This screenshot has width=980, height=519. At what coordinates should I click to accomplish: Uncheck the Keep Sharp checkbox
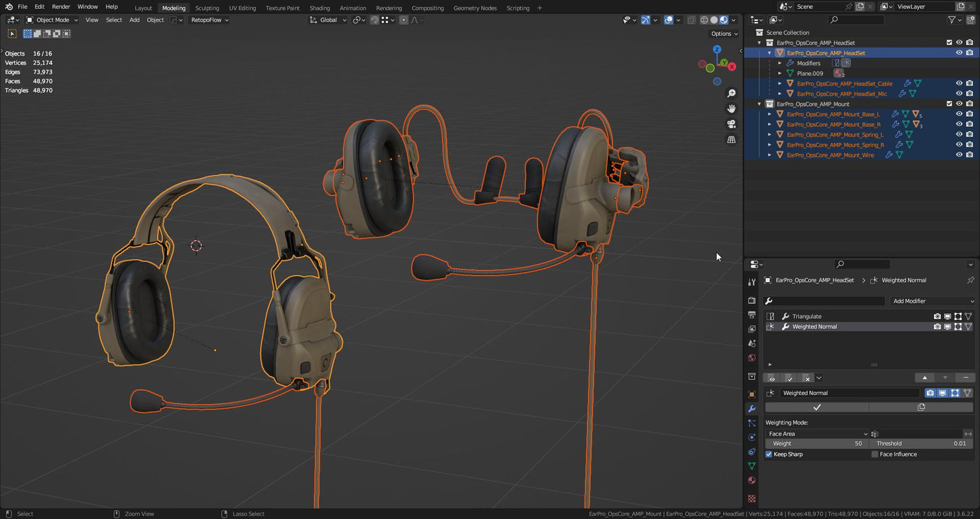769,455
